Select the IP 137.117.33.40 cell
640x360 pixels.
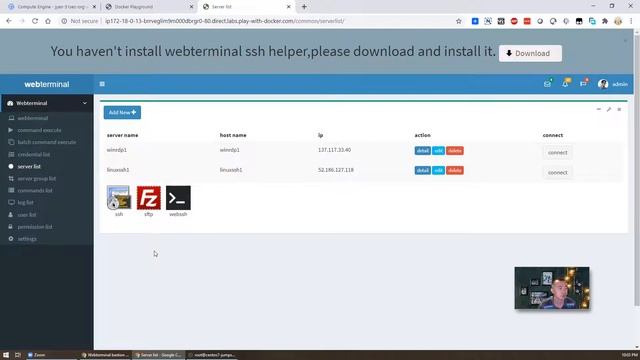pos(334,150)
